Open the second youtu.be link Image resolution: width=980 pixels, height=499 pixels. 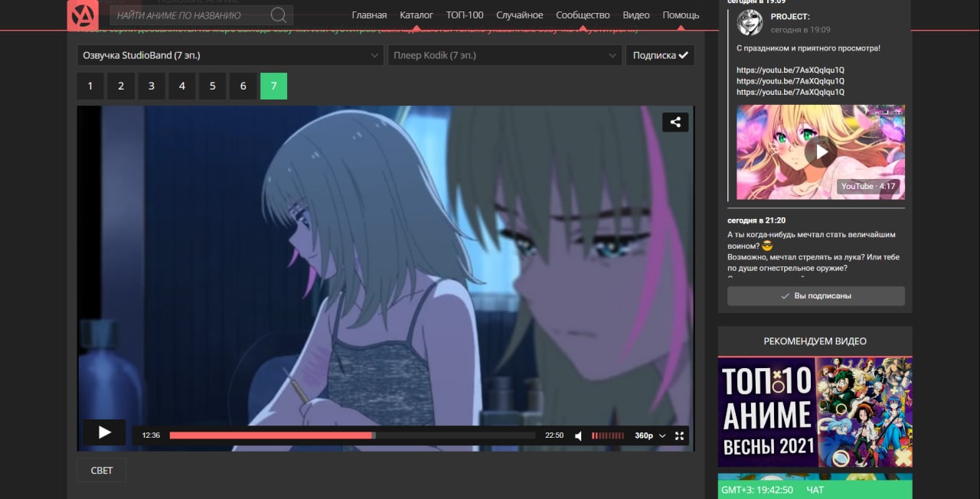tap(791, 81)
